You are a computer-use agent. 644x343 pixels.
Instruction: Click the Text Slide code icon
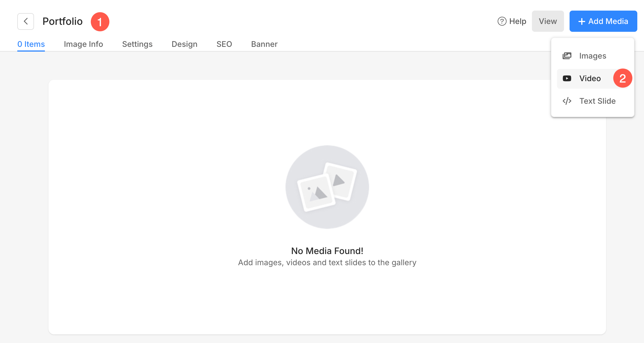[567, 101]
